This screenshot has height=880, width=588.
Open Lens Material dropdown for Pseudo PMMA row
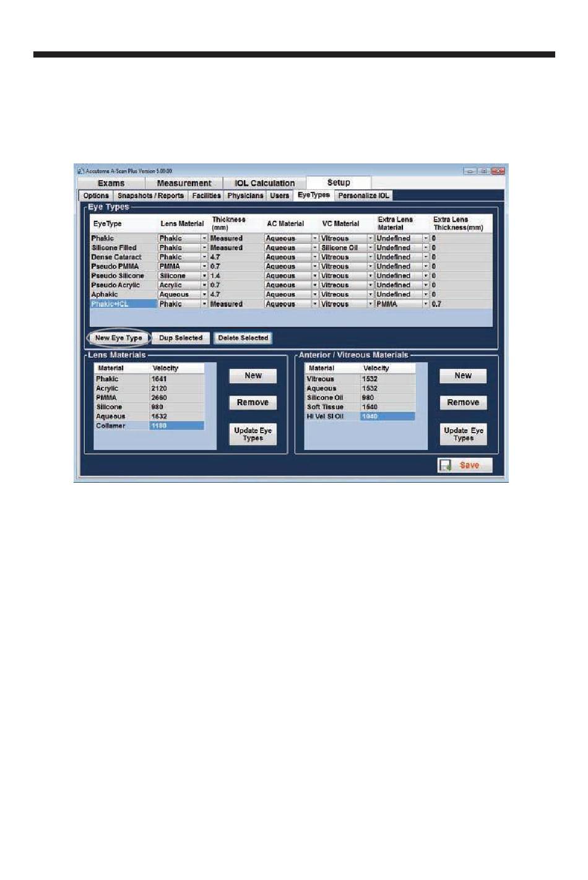click(x=204, y=266)
